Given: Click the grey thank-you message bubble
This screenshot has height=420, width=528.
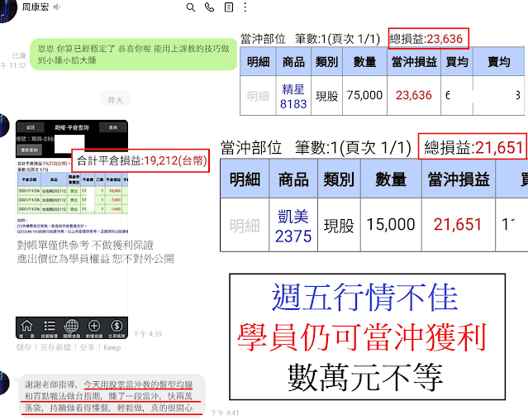Looking at the screenshot, I should [112, 396].
